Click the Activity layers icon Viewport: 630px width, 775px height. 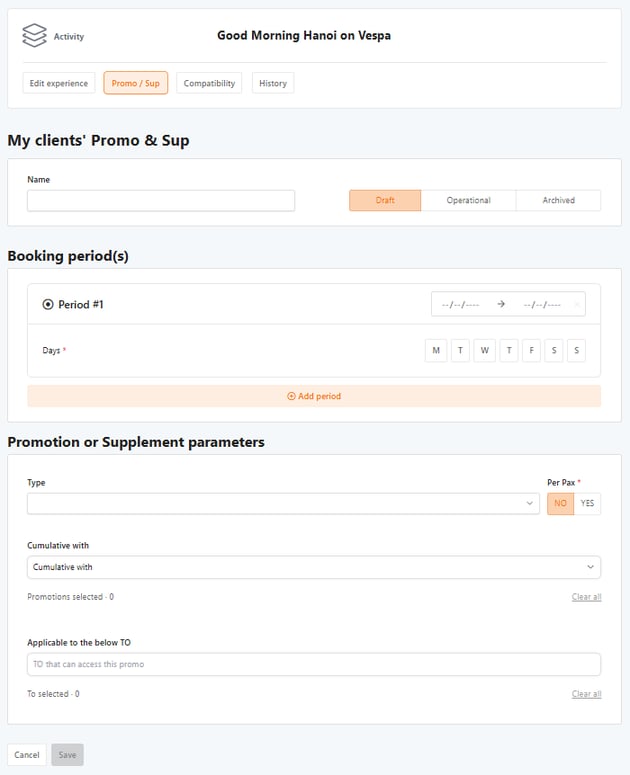(x=34, y=36)
